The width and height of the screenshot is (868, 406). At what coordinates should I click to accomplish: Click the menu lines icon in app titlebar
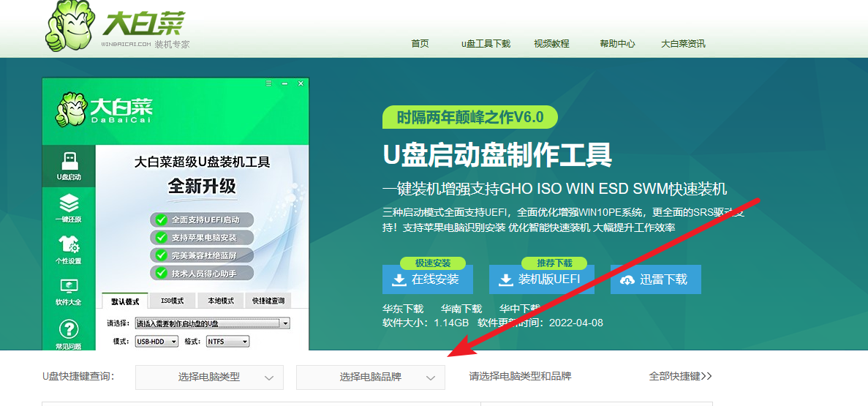click(x=269, y=83)
